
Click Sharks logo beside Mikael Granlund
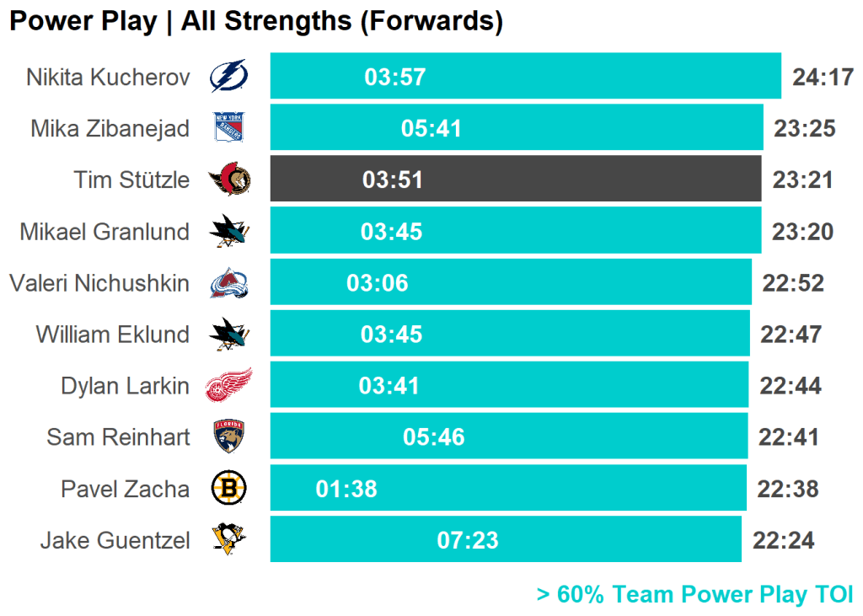(x=228, y=231)
